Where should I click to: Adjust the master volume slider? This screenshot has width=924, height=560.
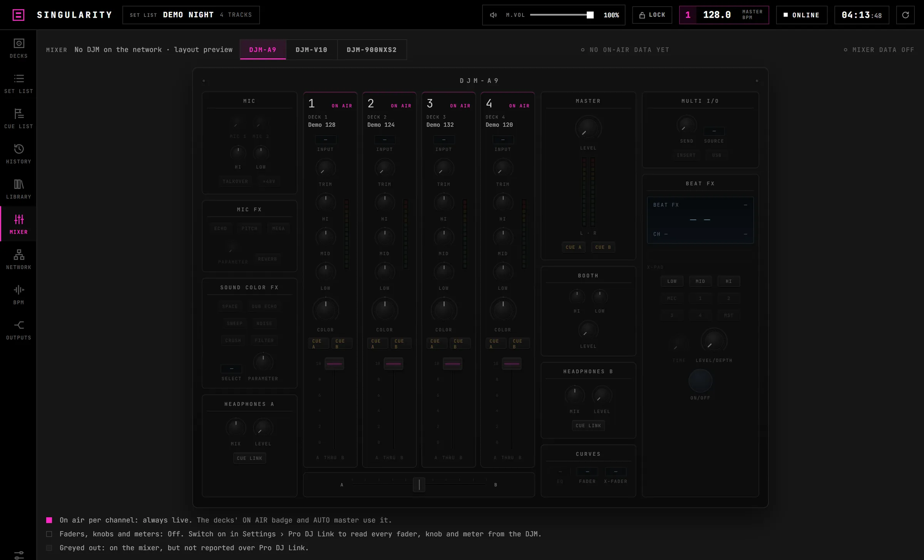[562, 15]
